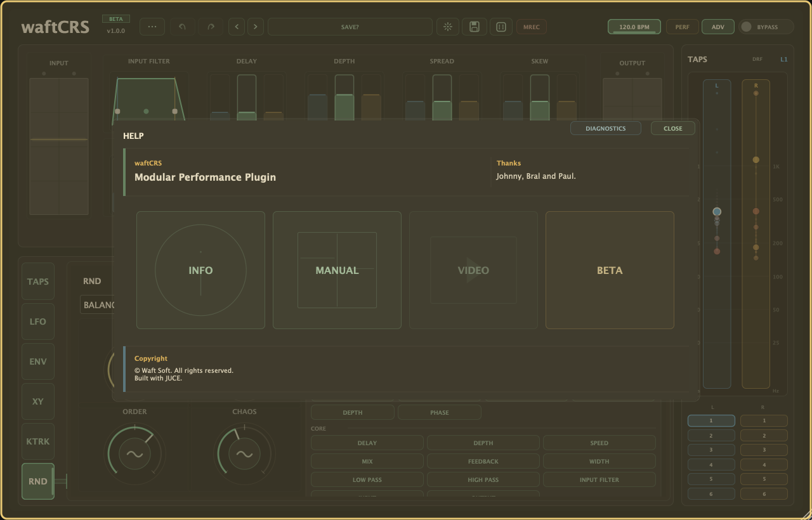Open the INFO circle tile
This screenshot has width=812, height=520.
200,270
